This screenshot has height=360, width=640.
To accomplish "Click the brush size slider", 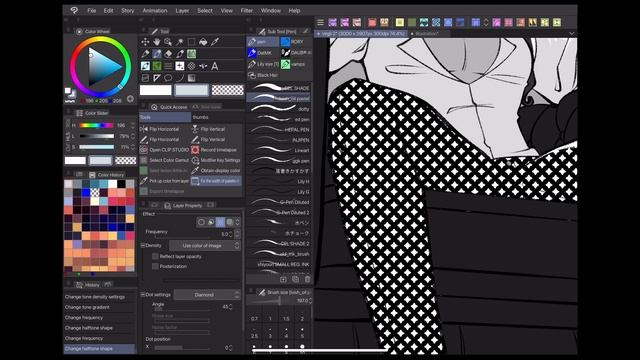I will [x=269, y=301].
